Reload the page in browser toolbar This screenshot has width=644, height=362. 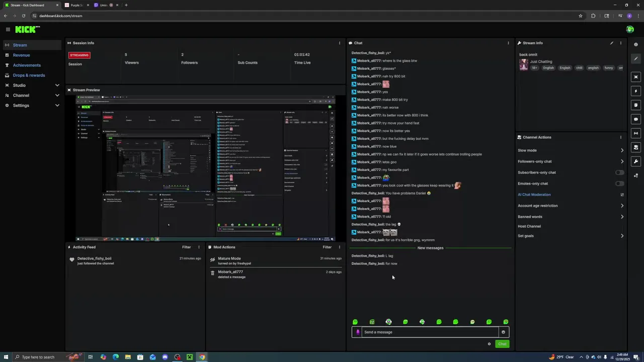[x=23, y=16]
